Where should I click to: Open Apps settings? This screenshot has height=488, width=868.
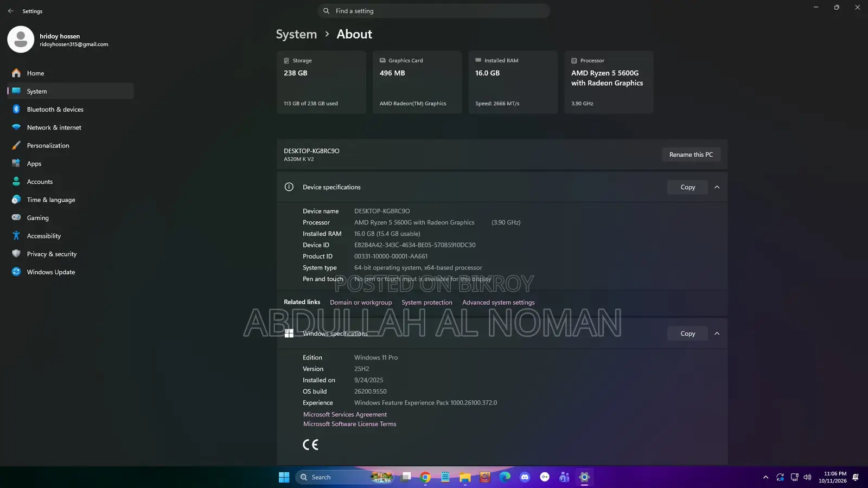71,164
